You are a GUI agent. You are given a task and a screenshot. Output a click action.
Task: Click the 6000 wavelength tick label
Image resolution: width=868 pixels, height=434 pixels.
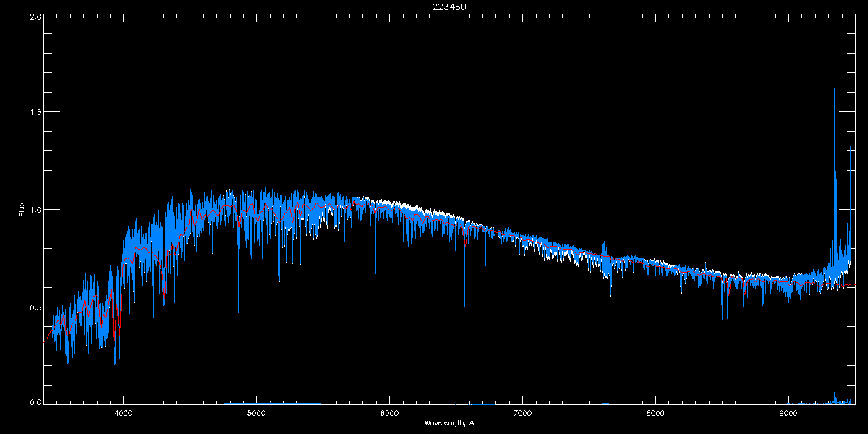[389, 413]
